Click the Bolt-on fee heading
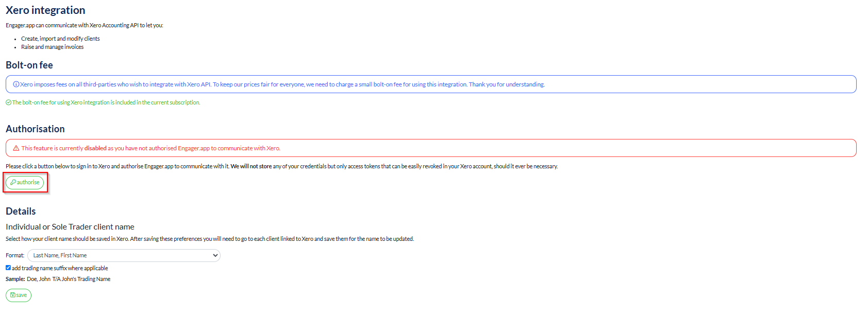 point(29,65)
